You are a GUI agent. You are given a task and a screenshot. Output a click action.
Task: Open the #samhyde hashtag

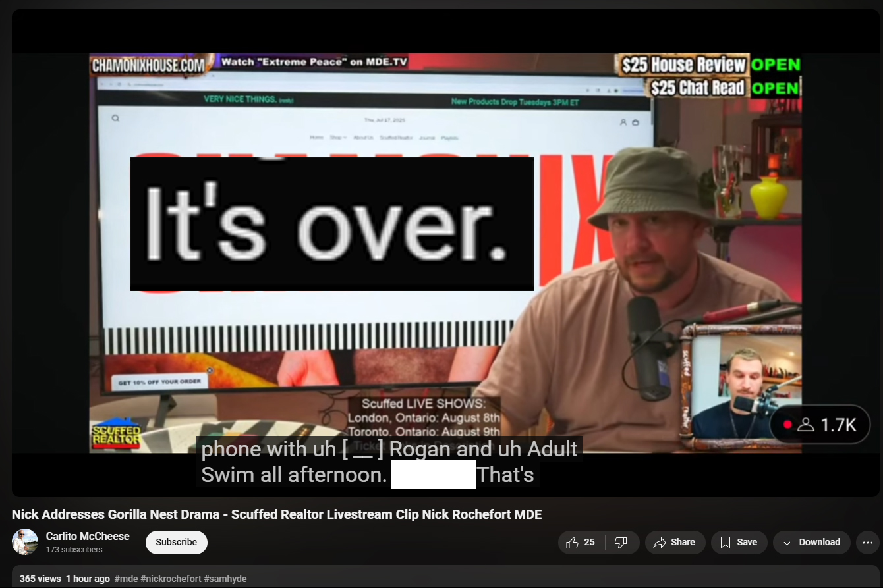[x=225, y=579]
